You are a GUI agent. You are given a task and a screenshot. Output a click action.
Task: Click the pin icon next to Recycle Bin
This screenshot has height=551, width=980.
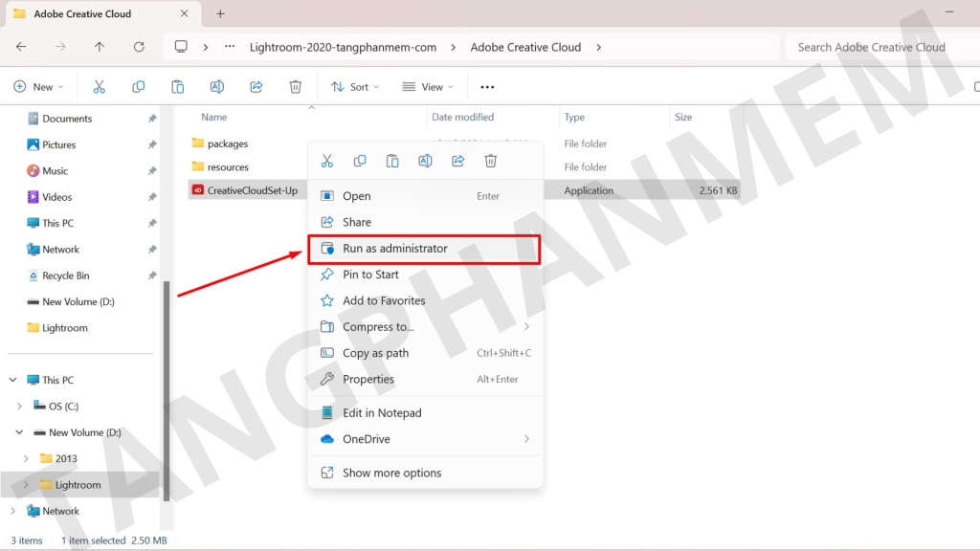152,275
